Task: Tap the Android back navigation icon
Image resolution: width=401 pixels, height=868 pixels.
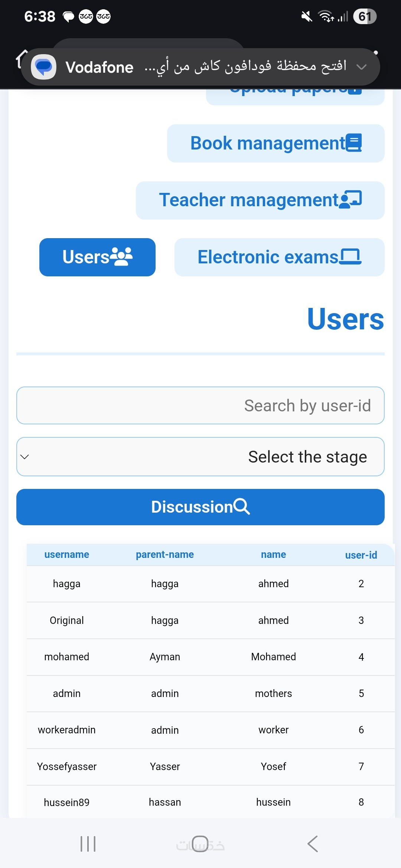Action: click(313, 844)
